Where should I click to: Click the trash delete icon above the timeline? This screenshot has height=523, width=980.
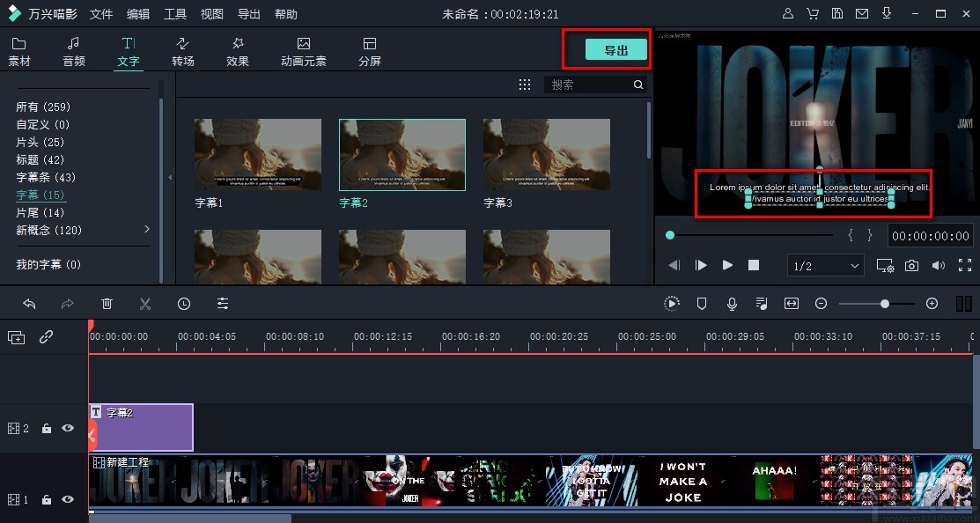coord(107,303)
